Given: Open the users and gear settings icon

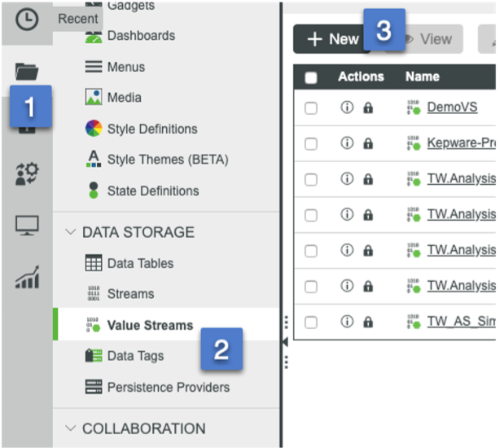Looking at the screenshot, I should (x=27, y=173).
